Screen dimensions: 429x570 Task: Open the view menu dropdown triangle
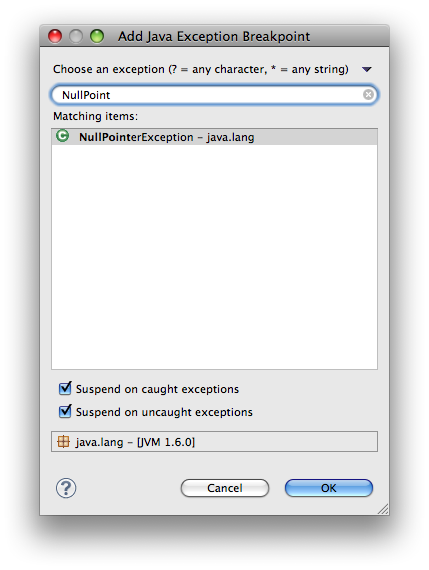367,69
